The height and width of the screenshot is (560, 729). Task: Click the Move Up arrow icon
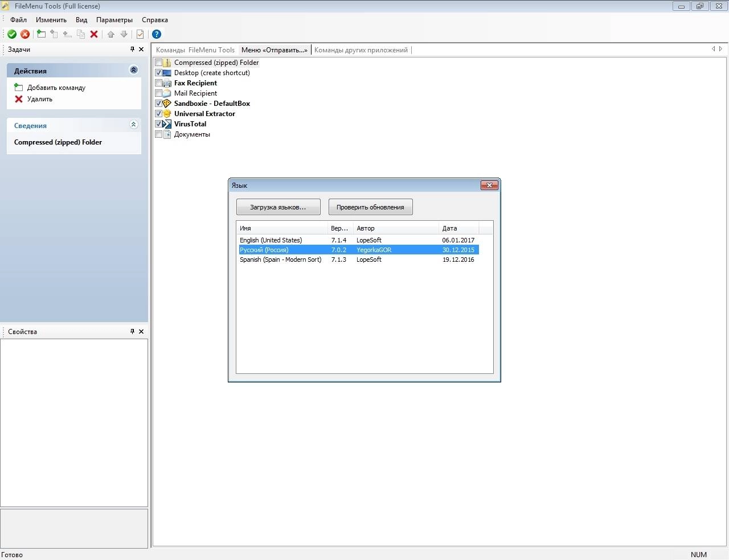click(x=111, y=34)
